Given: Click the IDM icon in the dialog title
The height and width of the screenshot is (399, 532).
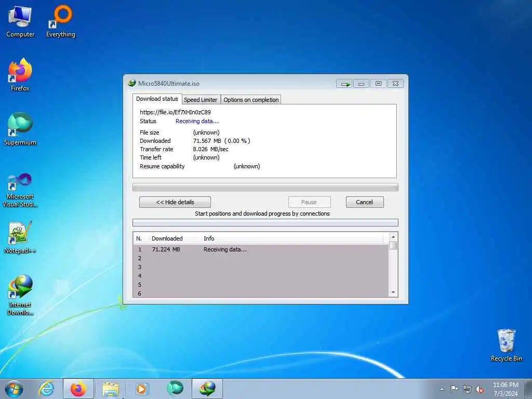Looking at the screenshot, I should [x=132, y=83].
